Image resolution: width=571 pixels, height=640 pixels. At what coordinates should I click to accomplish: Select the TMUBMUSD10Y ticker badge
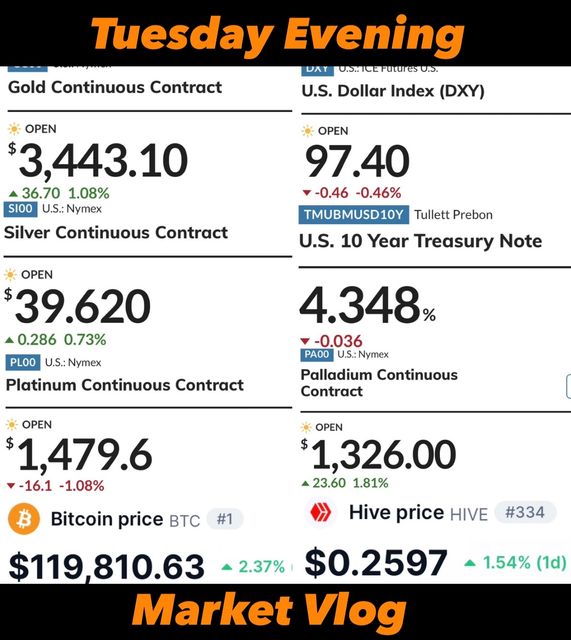click(353, 215)
